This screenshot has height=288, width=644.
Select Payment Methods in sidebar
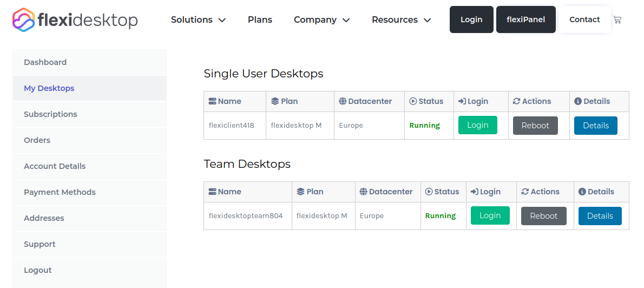pyautogui.click(x=60, y=192)
